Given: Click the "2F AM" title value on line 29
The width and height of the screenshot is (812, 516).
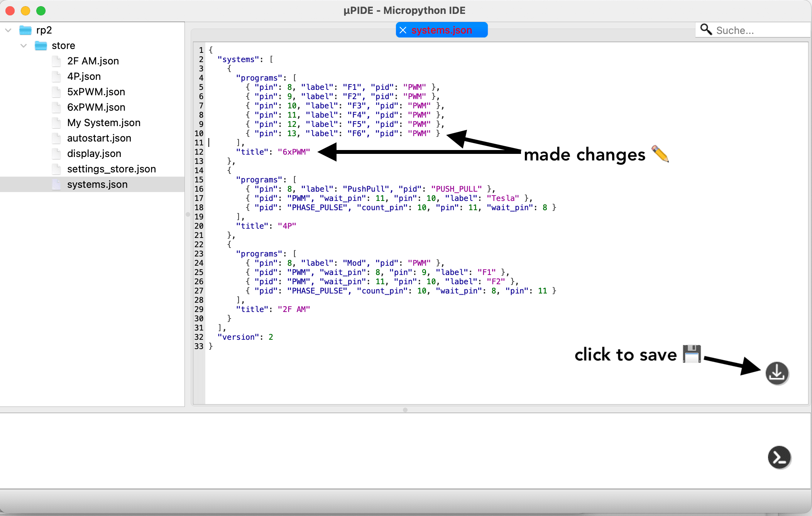Looking at the screenshot, I should [x=294, y=309].
